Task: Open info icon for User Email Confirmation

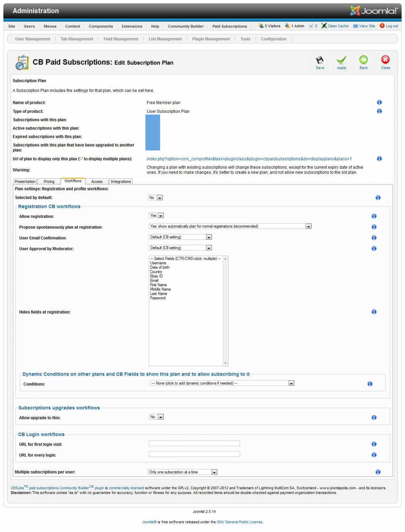Action: click(374, 238)
